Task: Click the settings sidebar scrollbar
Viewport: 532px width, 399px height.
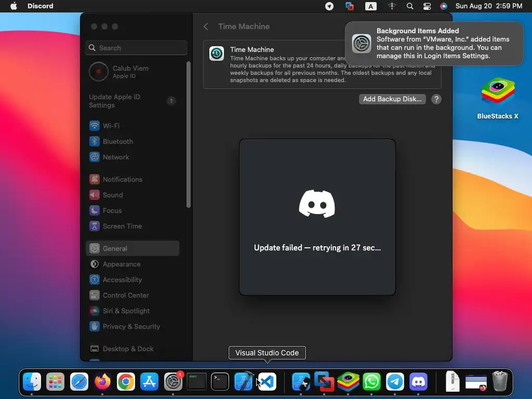Action: tap(189, 135)
